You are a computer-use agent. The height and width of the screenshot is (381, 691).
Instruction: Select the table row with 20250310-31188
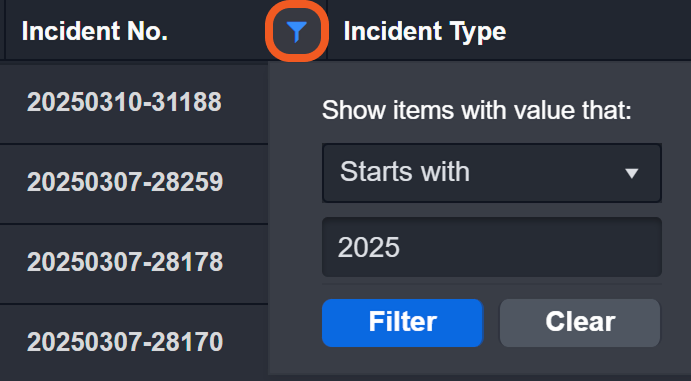coord(134,104)
